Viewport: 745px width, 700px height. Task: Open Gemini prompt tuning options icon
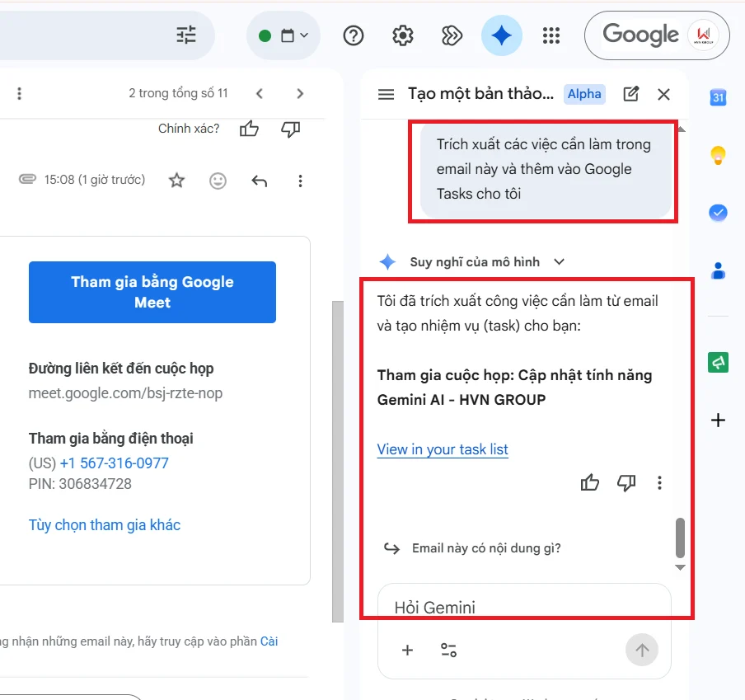point(448,650)
